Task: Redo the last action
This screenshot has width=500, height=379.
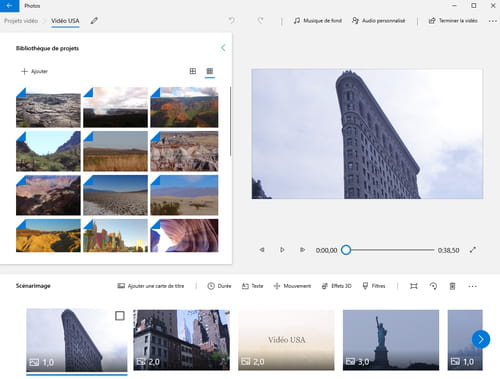Action: pyautogui.click(x=260, y=21)
